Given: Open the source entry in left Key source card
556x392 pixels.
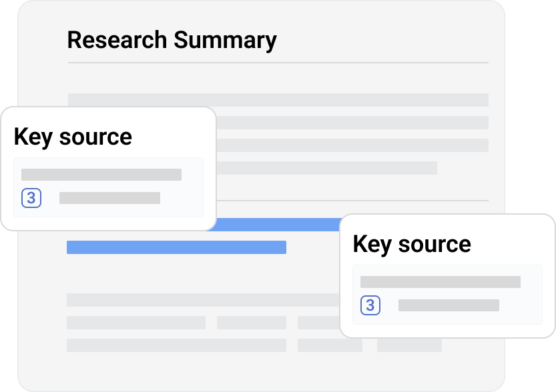Looking at the screenshot, I should click(x=109, y=187).
